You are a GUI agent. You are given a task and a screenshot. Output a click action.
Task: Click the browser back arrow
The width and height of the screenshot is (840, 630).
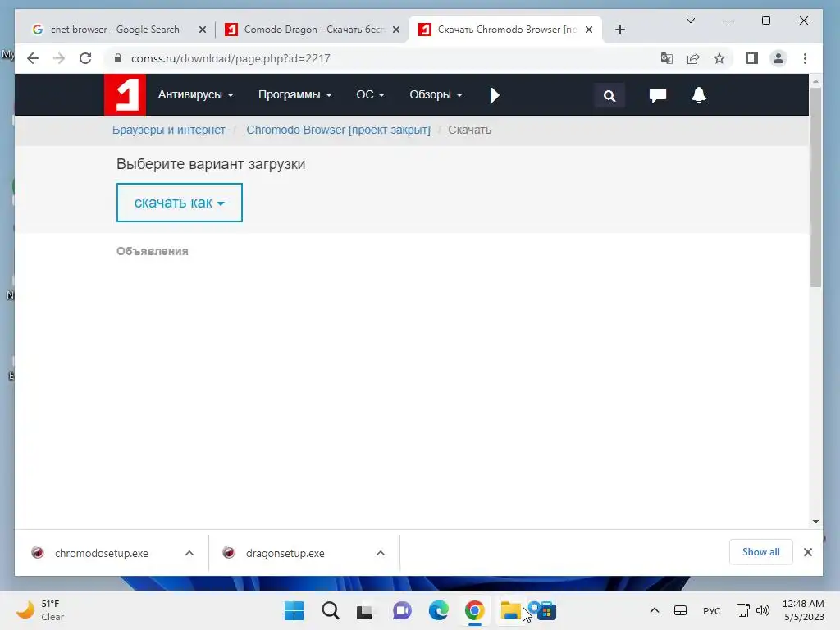[33, 58]
